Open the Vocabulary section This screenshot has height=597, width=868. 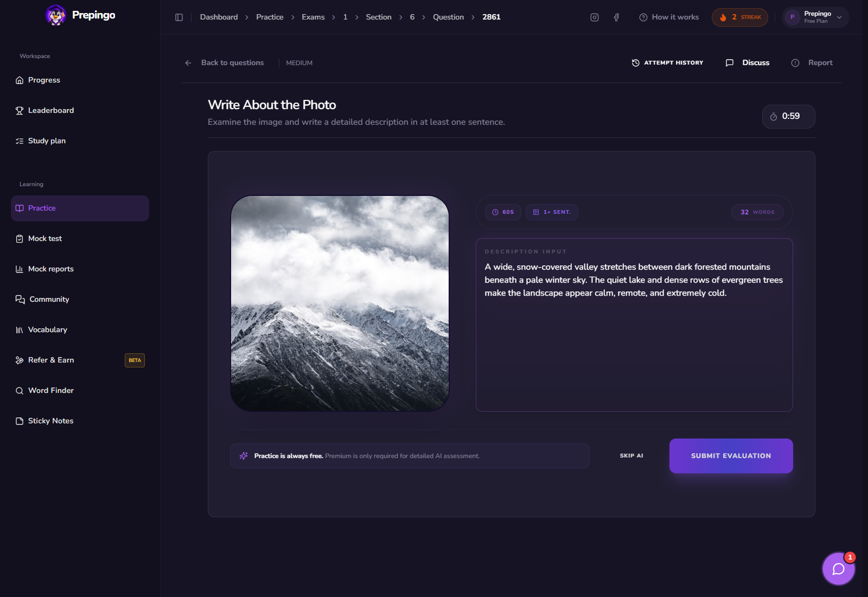pos(80,330)
